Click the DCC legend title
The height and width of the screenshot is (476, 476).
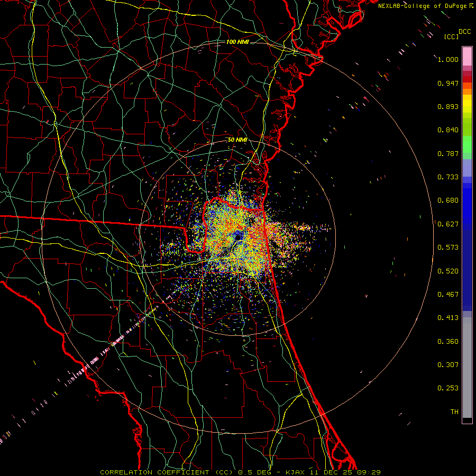[x=464, y=32]
